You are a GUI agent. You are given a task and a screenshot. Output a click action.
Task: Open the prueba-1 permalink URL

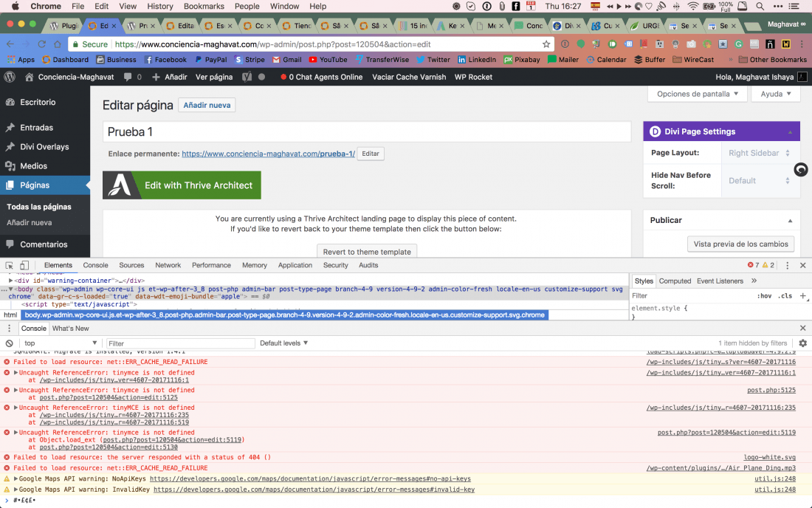coord(268,154)
